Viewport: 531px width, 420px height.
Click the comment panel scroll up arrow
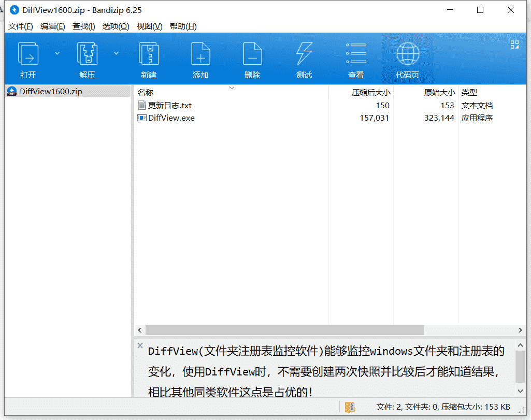521,345
